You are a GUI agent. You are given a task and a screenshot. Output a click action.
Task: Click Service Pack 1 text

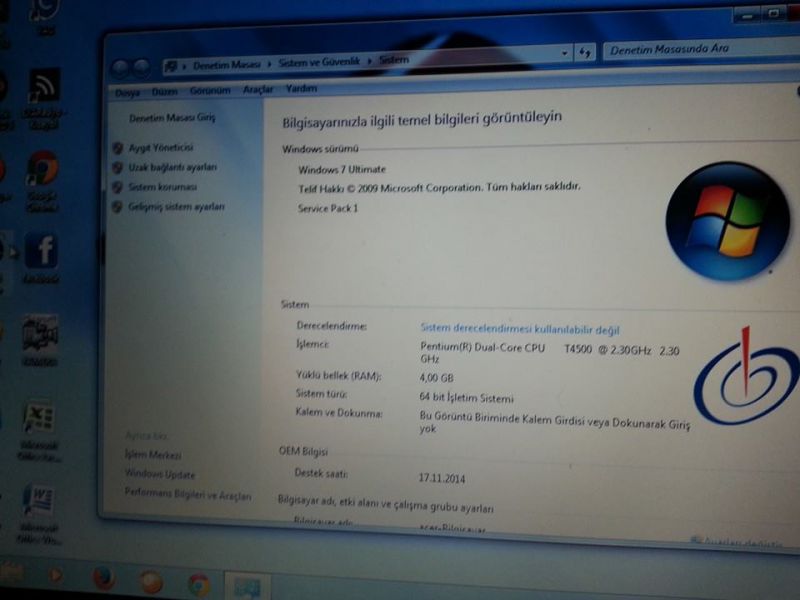(x=328, y=208)
